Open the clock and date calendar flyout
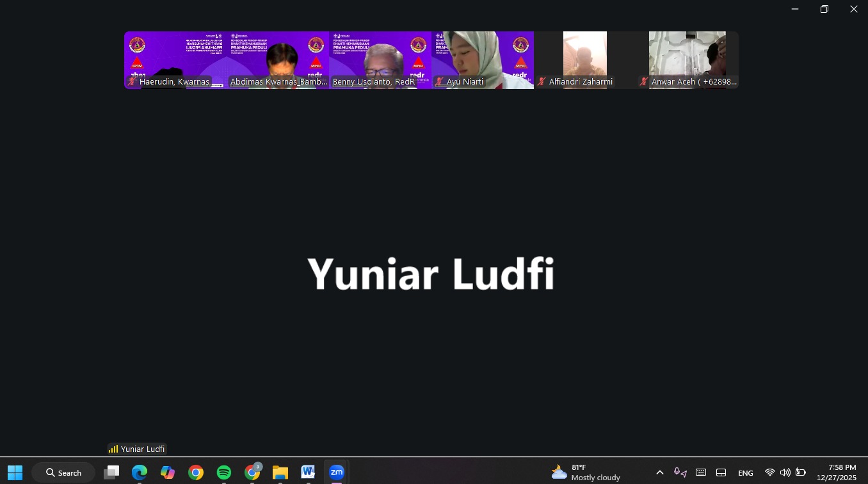 click(836, 472)
